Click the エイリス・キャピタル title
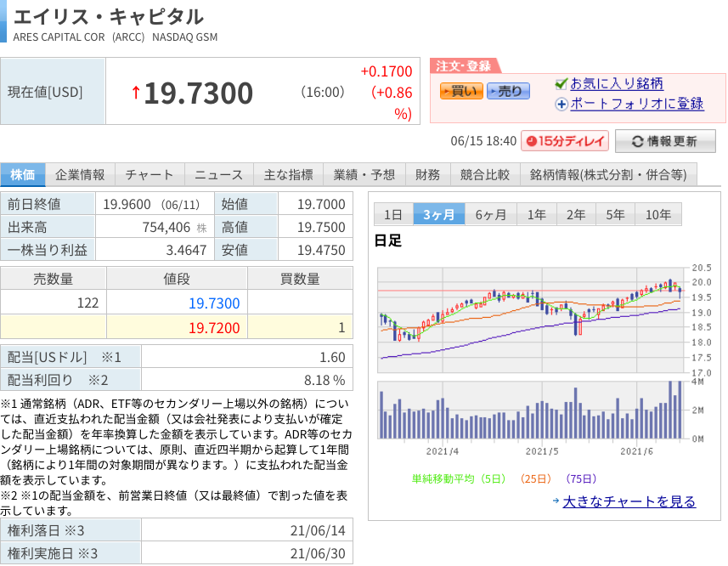728x566 pixels. pos(109,17)
